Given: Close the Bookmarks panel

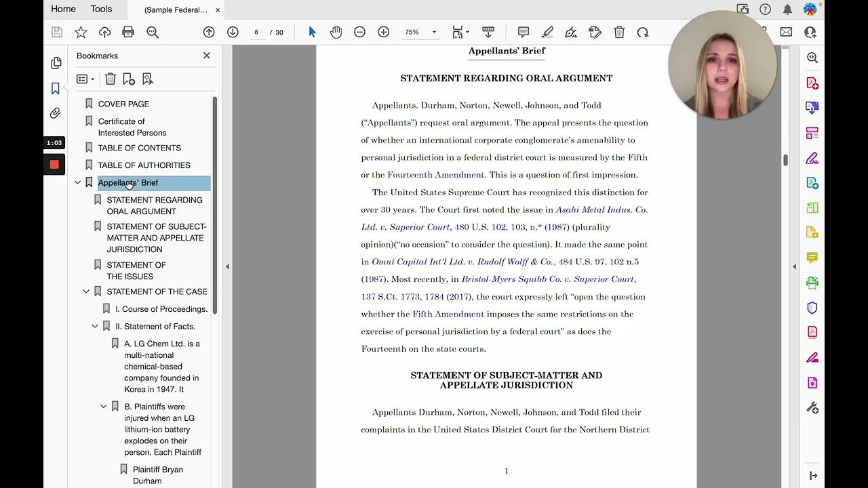Looking at the screenshot, I should tap(207, 56).
